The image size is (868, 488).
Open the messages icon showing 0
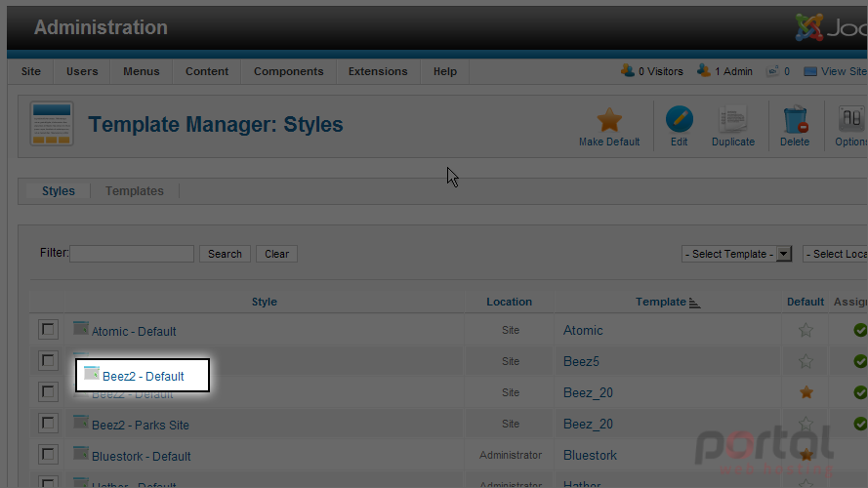tap(772, 71)
